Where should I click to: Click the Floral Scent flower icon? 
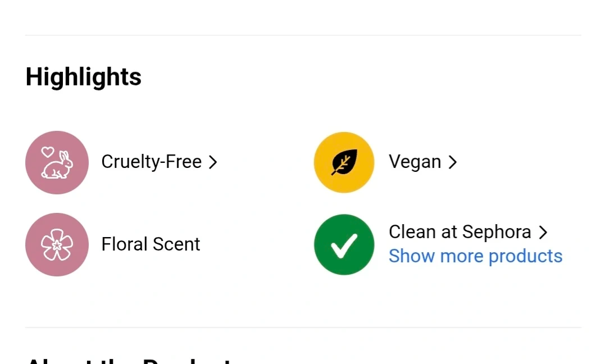coord(57,244)
